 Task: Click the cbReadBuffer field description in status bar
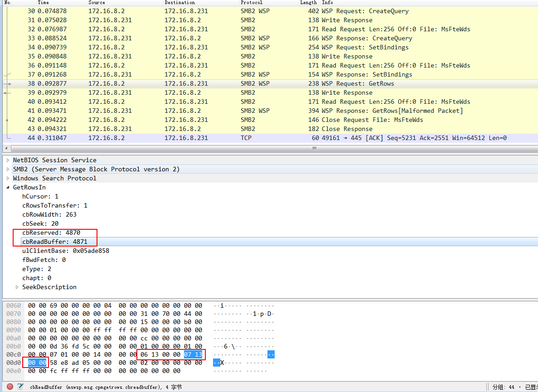tap(106, 387)
